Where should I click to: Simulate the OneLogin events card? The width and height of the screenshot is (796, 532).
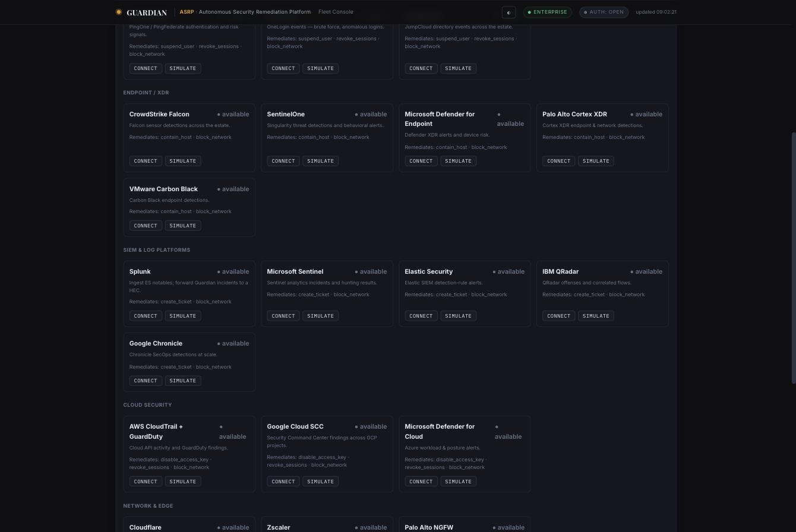(321, 68)
